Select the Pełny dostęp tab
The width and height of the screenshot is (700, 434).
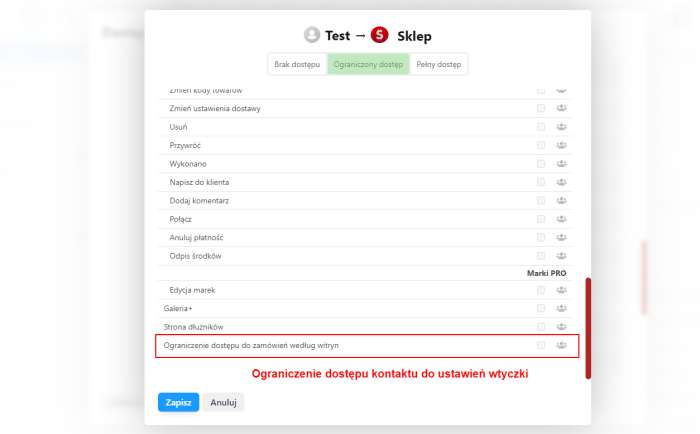point(438,64)
